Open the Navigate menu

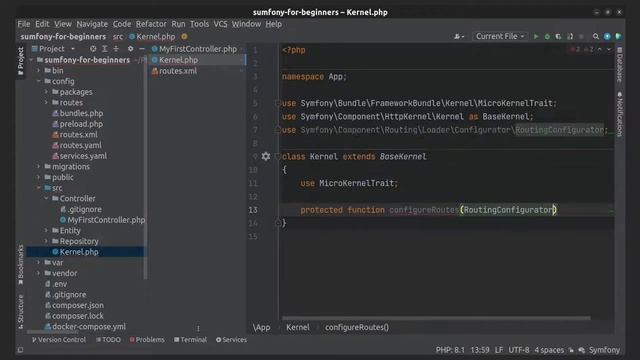point(92,24)
